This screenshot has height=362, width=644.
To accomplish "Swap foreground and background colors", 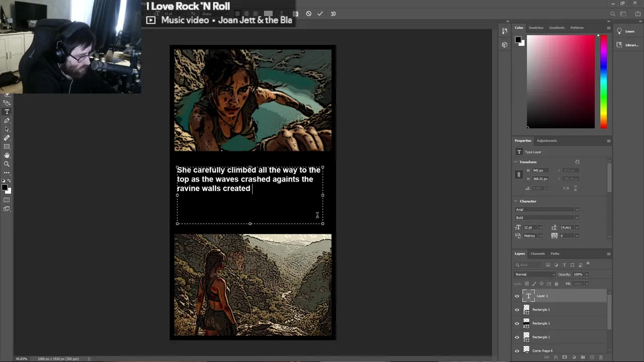I will click(9, 181).
